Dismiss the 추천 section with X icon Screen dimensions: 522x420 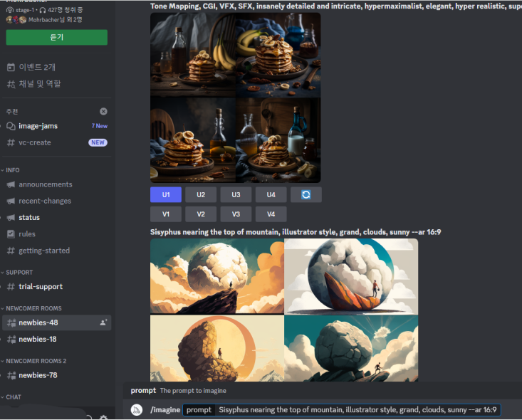click(103, 112)
